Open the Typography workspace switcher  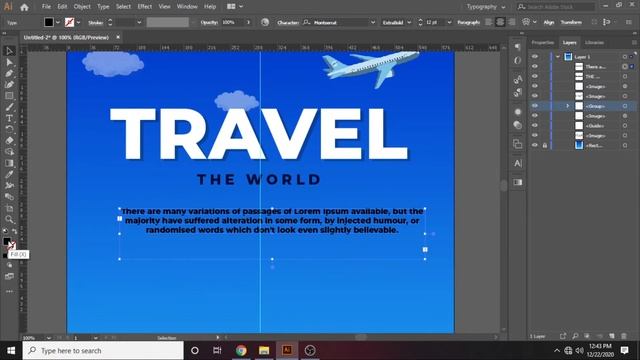tap(486, 7)
